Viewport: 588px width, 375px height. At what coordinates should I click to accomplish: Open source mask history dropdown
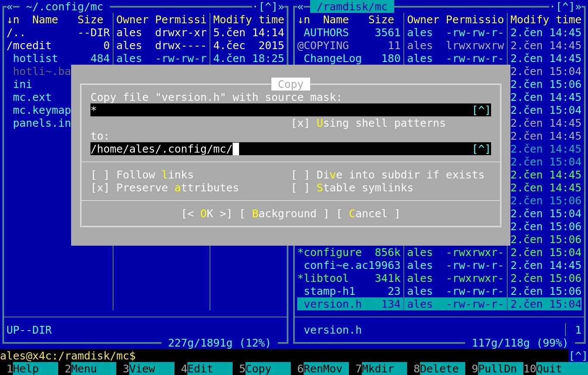click(482, 110)
